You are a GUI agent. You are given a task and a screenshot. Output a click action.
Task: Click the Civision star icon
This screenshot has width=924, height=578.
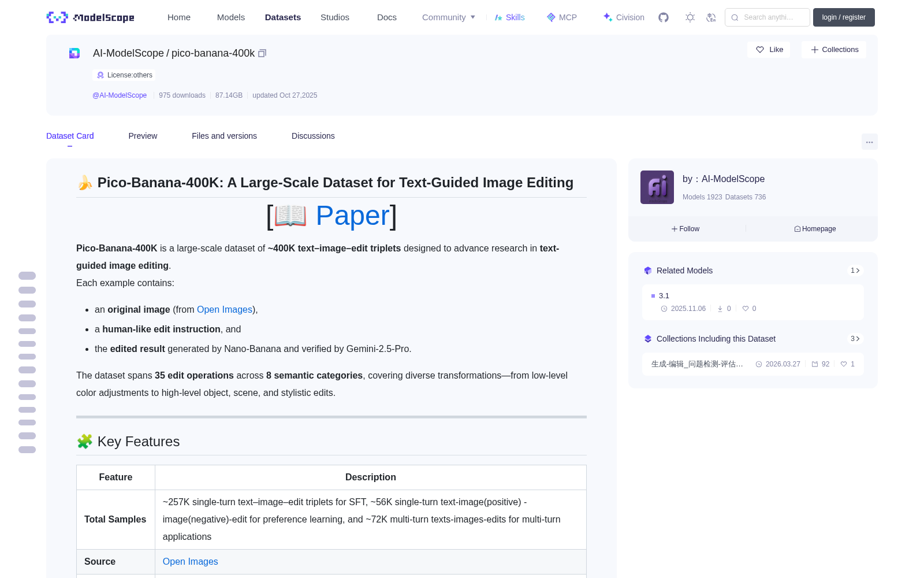pyautogui.click(x=608, y=17)
